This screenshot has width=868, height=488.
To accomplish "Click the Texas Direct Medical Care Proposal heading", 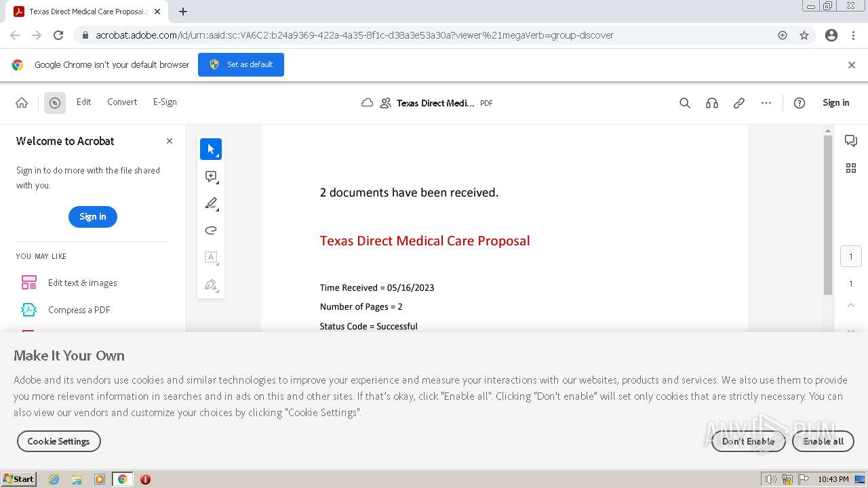I will pos(425,241).
